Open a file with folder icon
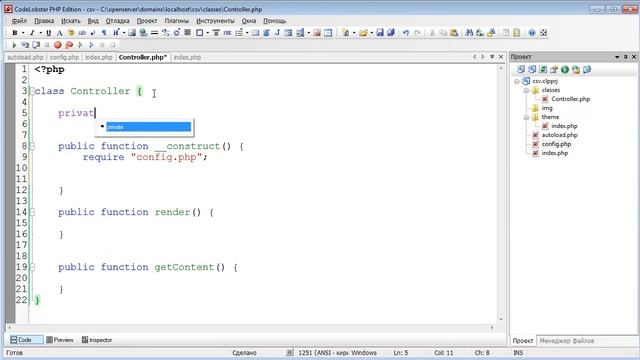The height and width of the screenshot is (360, 640). point(363,33)
